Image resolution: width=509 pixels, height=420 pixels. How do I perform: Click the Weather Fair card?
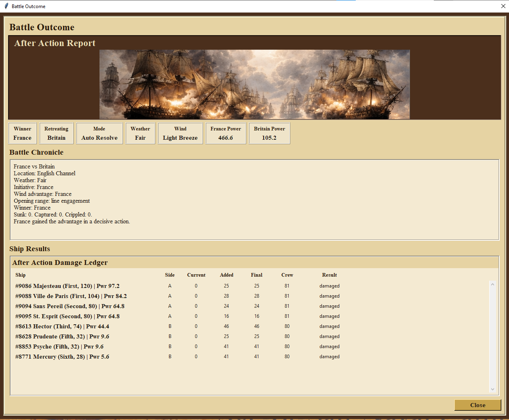click(x=140, y=133)
